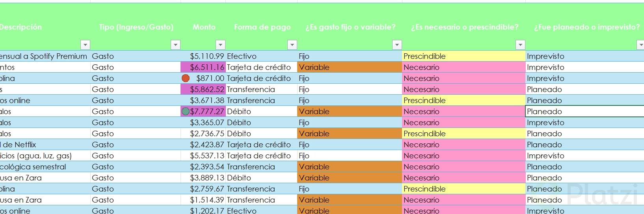Select the Monto header cell
644x214 pixels.
[203, 27]
